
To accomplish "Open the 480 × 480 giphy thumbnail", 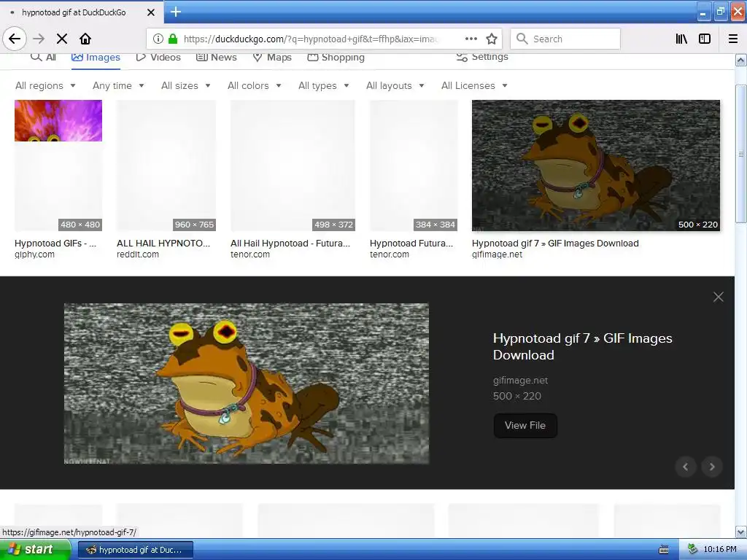I will coord(58,166).
